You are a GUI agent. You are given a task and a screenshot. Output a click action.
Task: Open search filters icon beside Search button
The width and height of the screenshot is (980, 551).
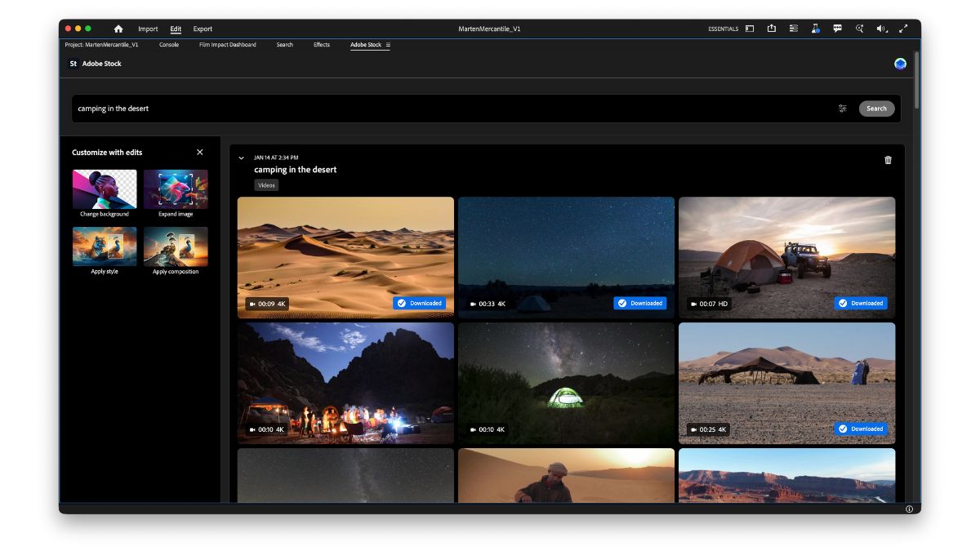pos(842,108)
